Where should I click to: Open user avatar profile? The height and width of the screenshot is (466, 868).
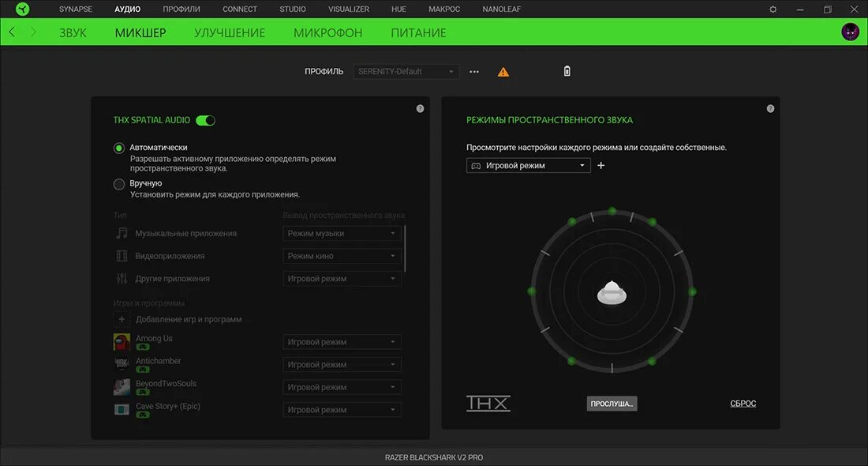pos(851,32)
